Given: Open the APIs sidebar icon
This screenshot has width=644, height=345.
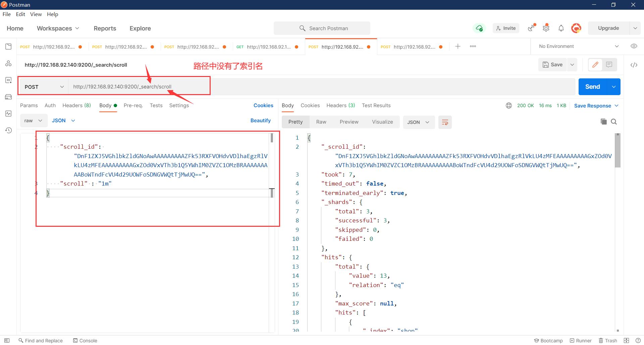Looking at the screenshot, I should click(8, 63).
